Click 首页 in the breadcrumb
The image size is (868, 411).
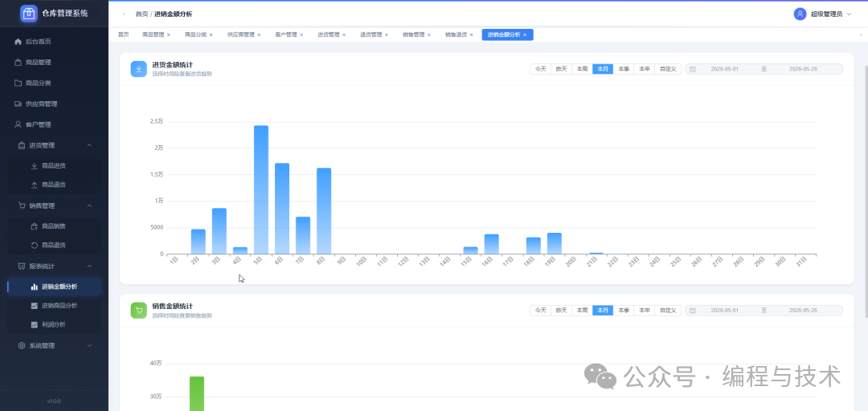pyautogui.click(x=141, y=14)
